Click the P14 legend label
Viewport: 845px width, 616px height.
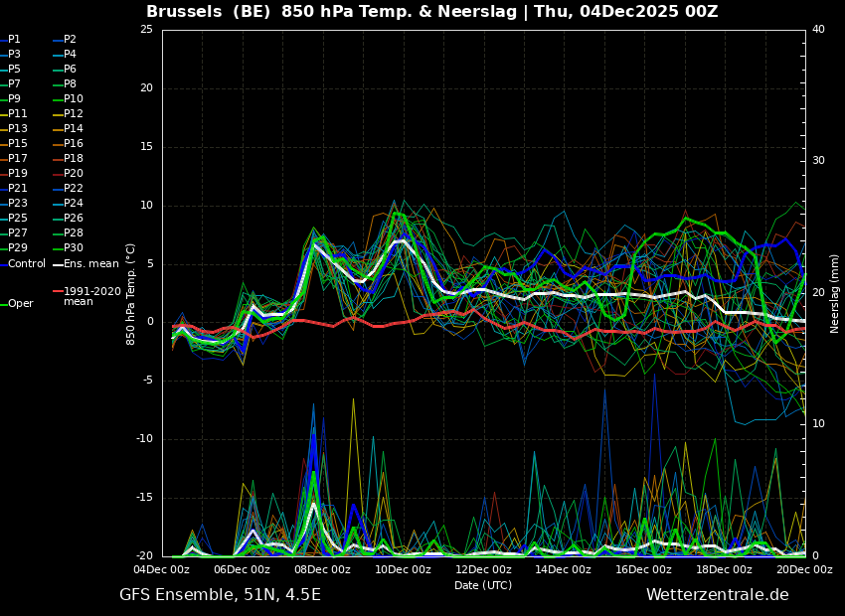click(x=74, y=129)
